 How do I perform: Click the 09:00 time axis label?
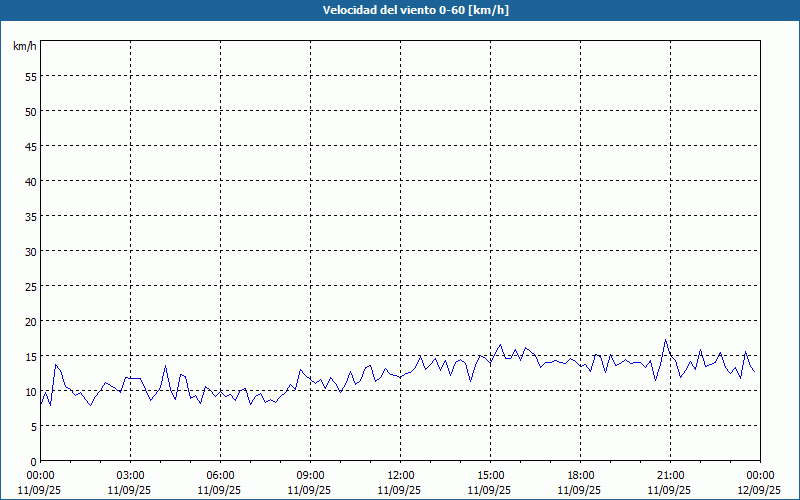[310, 475]
